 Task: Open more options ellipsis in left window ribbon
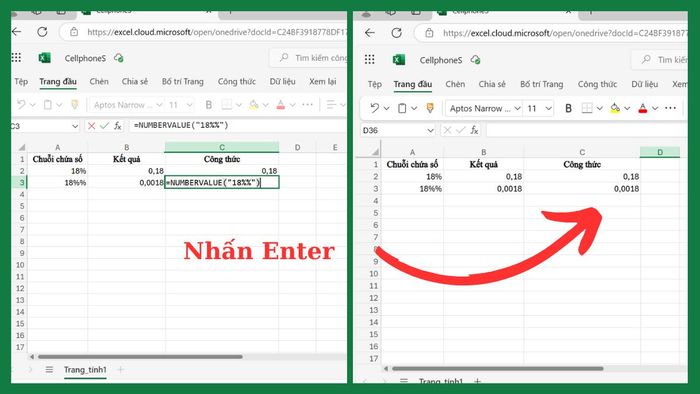(307, 104)
